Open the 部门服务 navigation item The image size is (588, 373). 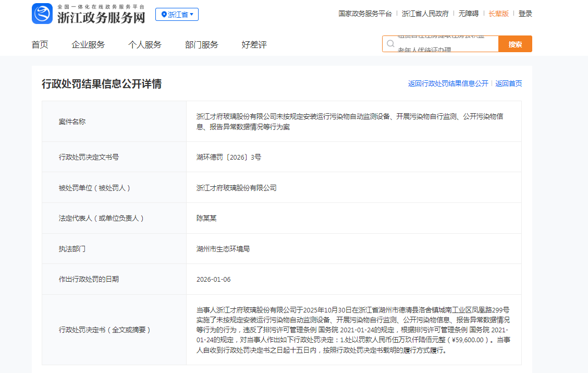pyautogui.click(x=202, y=45)
